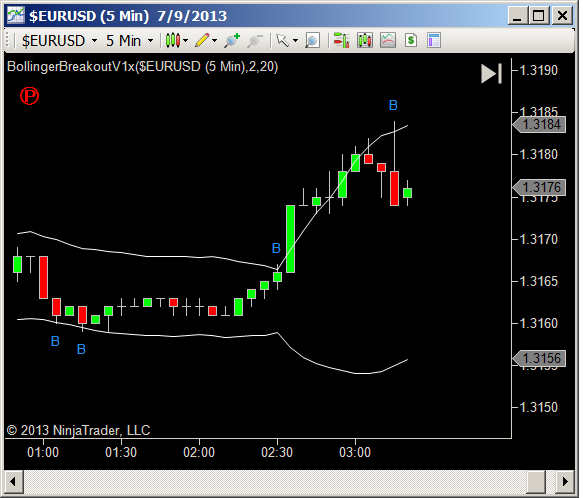Click the 1.3176 price marker
This screenshot has width=583, height=498.
pos(539,187)
